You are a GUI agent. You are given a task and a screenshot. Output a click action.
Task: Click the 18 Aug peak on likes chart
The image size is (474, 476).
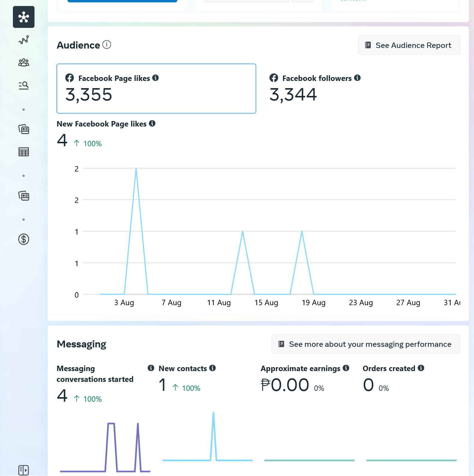pos(302,231)
